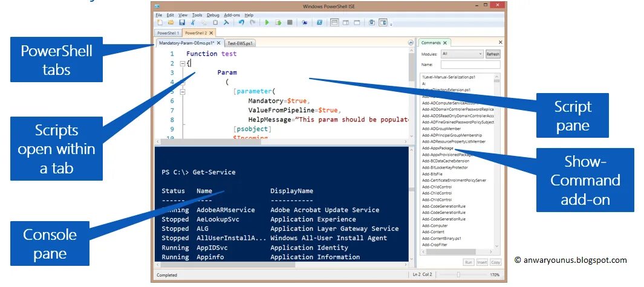
Task: Undo the last edit with the undo arrow
Action: pyautogui.click(x=241, y=22)
